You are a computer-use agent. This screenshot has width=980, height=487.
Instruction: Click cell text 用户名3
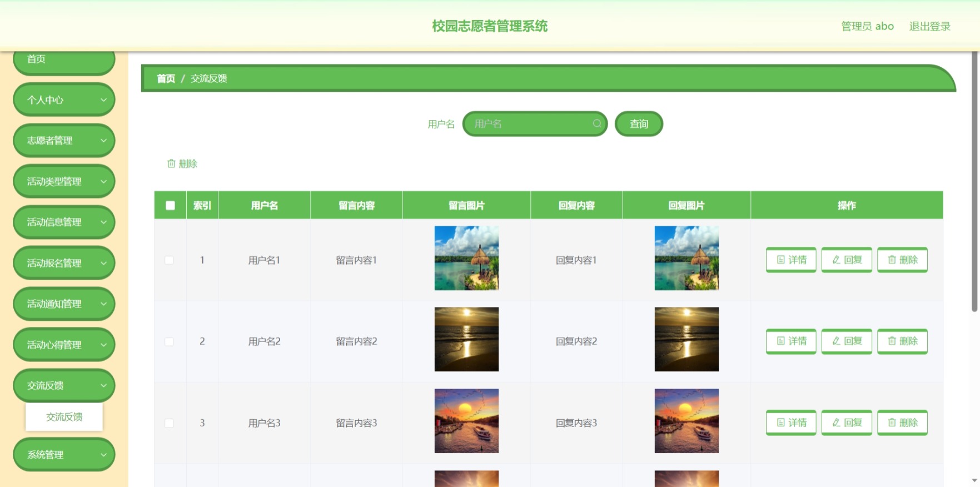point(264,423)
